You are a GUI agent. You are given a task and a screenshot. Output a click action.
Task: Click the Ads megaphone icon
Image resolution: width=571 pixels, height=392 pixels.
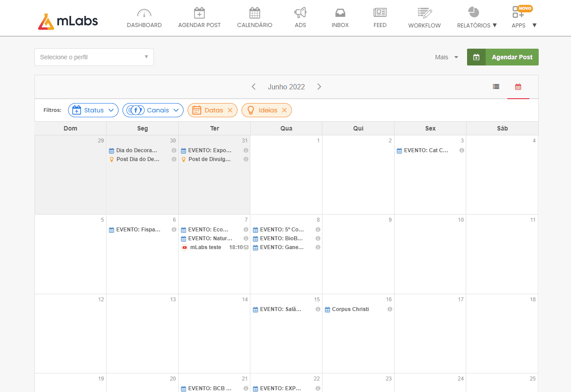point(300,13)
